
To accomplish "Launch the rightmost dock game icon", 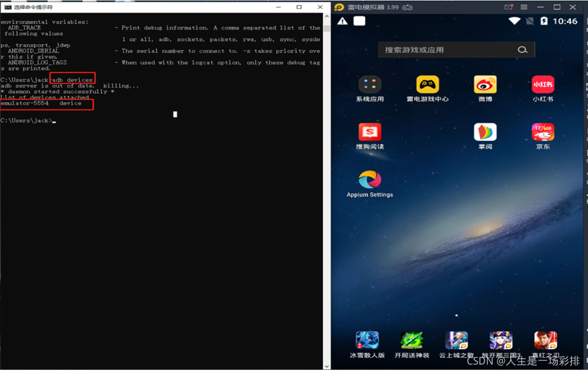I will [545, 341].
